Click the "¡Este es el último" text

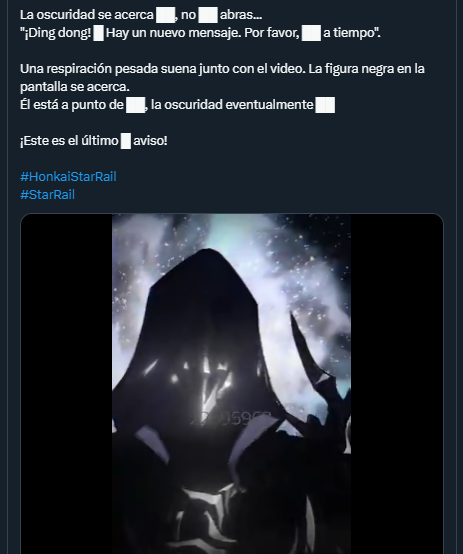tap(69, 141)
